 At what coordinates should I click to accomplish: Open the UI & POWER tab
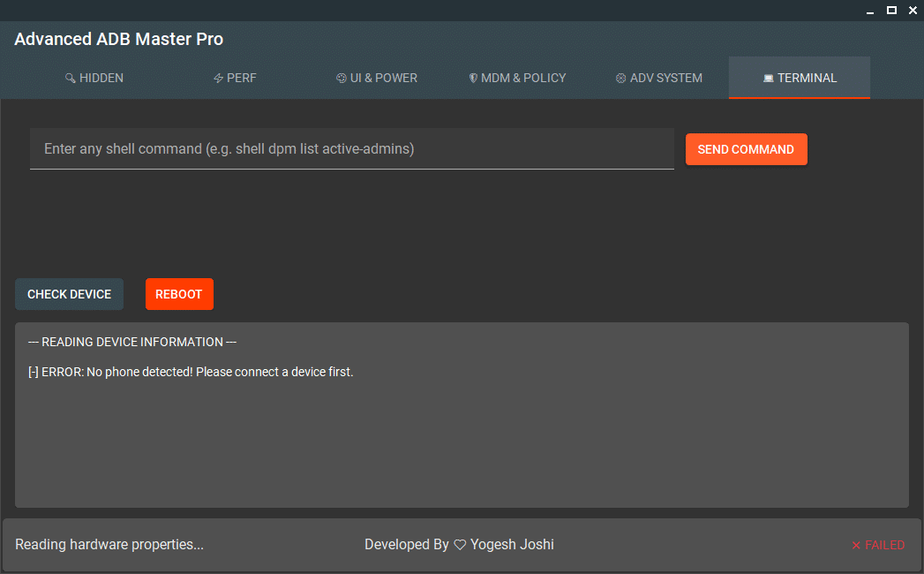(376, 78)
